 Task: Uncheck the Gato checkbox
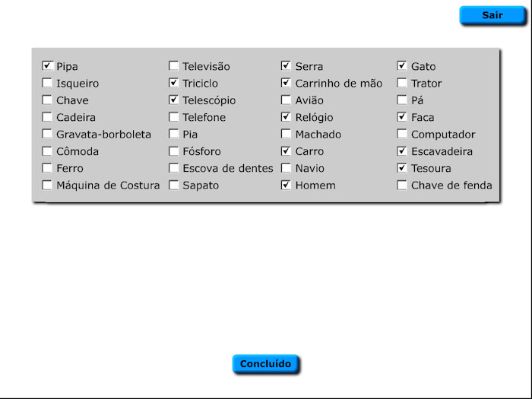click(402, 65)
